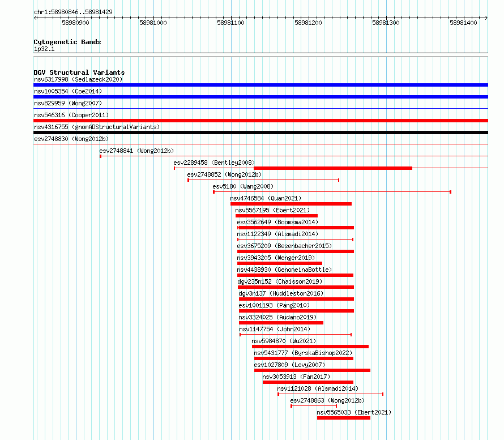The image size is (504, 440).
Task: Click nsv5567195 (Ebert2021) label
Action: point(272,210)
